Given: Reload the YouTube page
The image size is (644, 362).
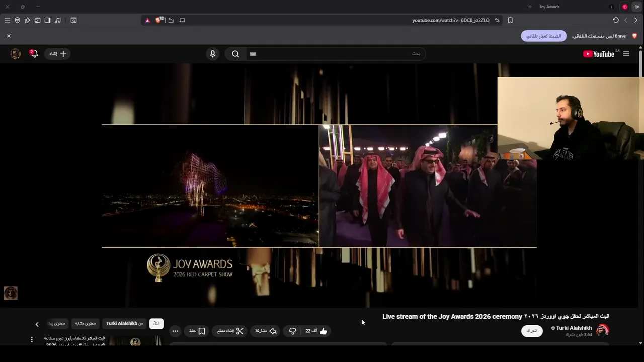Looking at the screenshot, I should point(616,20).
